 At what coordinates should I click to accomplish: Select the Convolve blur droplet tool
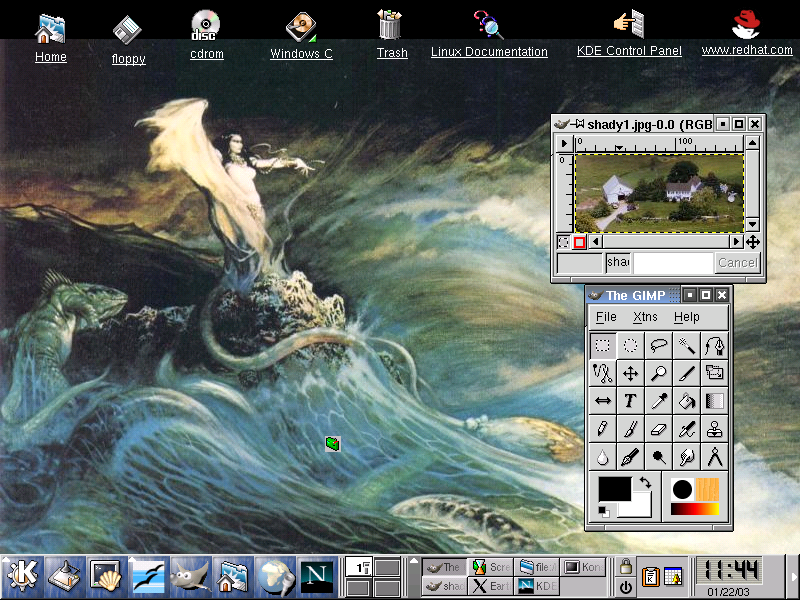point(603,457)
